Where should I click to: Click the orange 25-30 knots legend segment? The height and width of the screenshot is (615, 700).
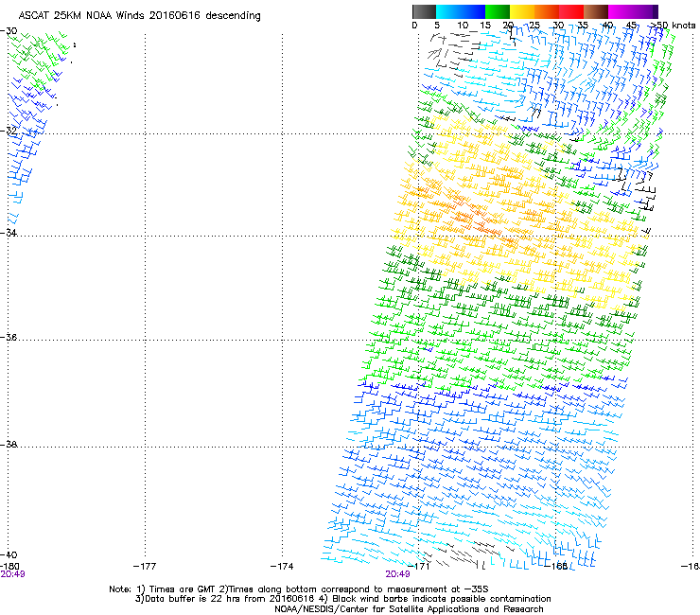[547, 11]
